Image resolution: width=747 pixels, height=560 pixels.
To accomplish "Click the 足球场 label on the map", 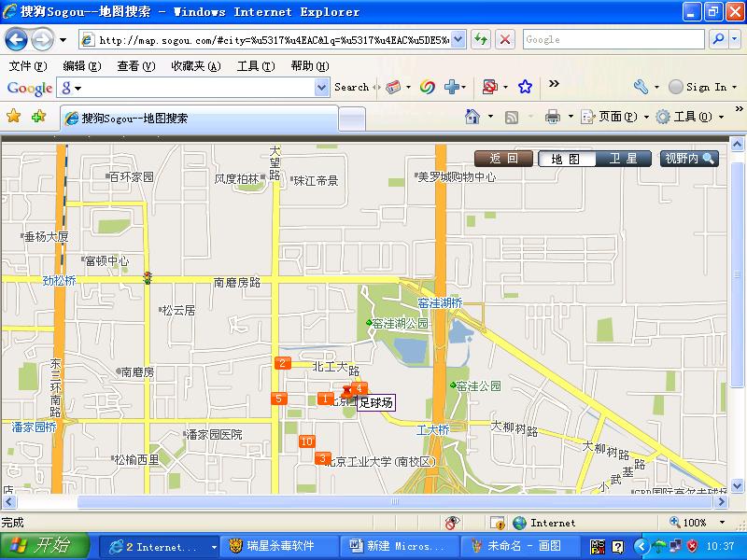I will point(376,403).
